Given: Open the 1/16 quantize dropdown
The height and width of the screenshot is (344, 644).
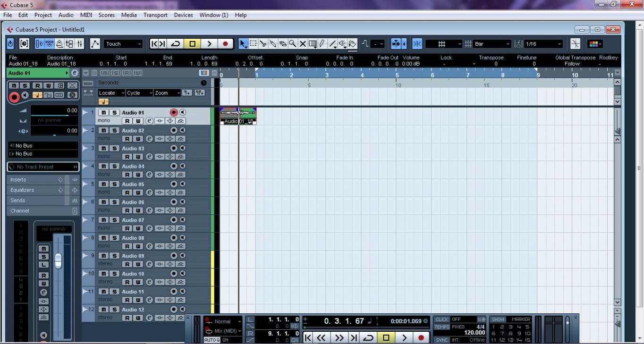Looking at the screenshot, I should tap(543, 44).
